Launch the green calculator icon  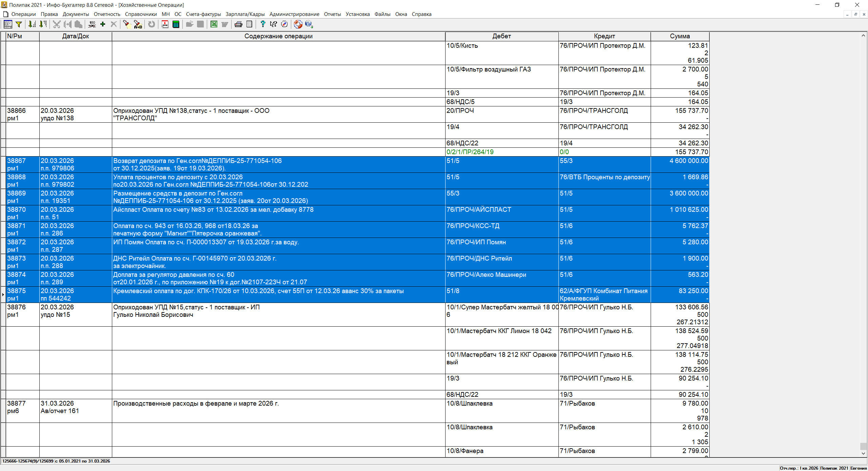(x=176, y=24)
